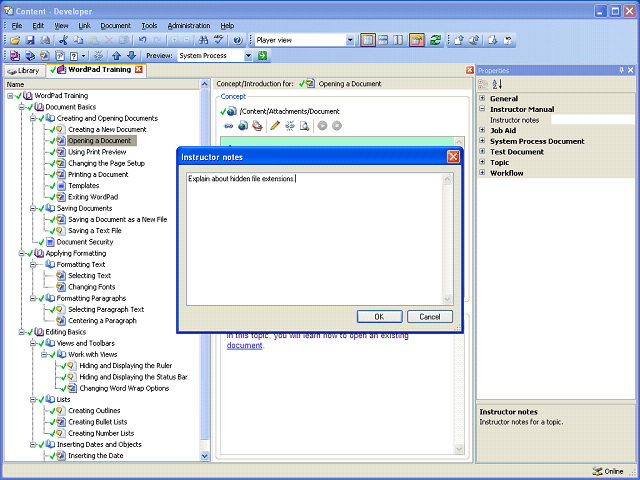Click the Check In toolbar icon
Viewport: 640px width, 480px height.
pyautogui.click(x=458, y=40)
